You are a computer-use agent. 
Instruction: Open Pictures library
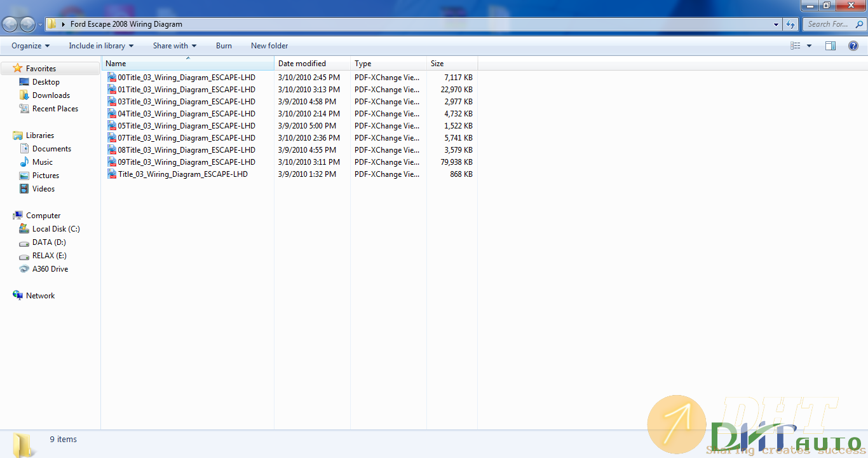(x=46, y=176)
